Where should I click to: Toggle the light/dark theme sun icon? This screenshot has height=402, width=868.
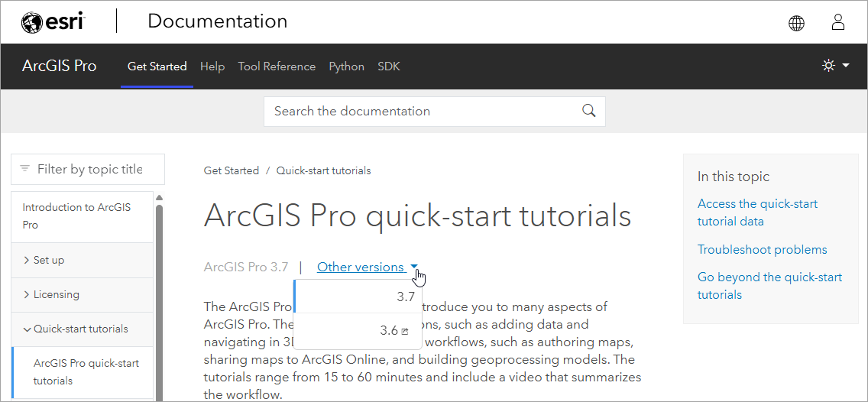pos(828,66)
